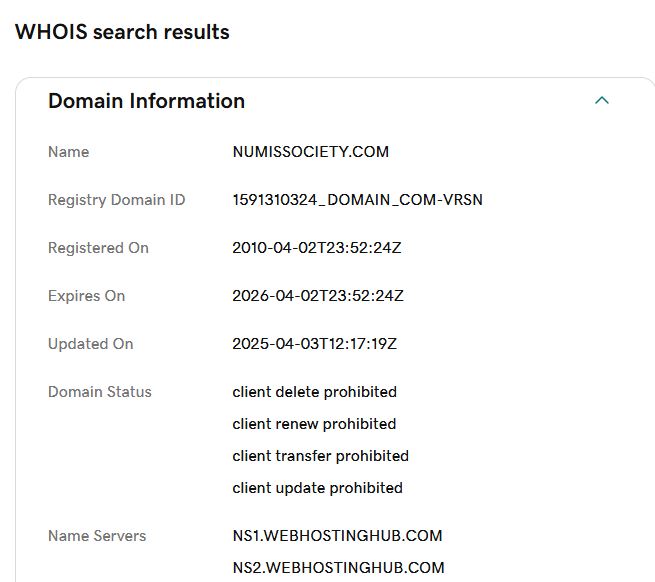Viewport: 655px width, 582px height.
Task: Click the Expires On label
Action: tap(86, 296)
